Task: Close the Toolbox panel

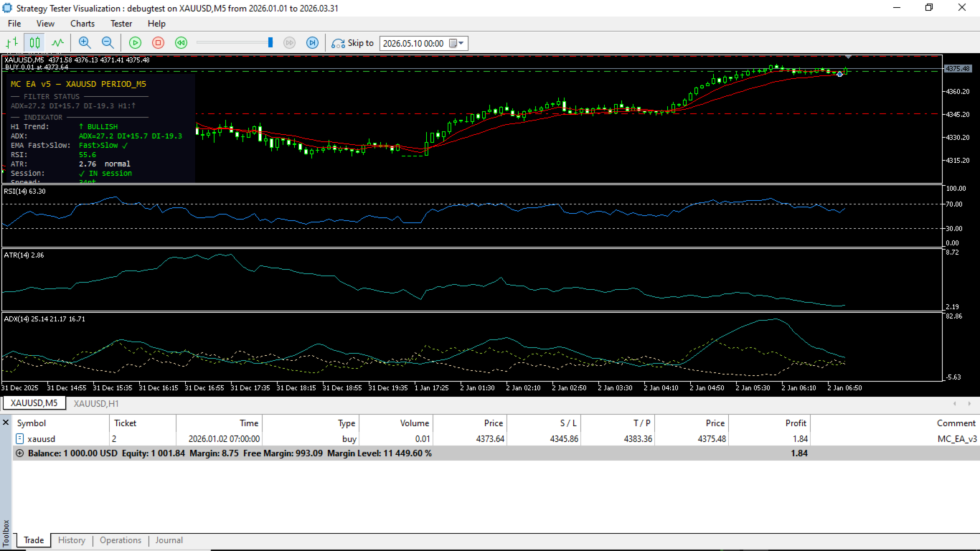Action: click(6, 423)
